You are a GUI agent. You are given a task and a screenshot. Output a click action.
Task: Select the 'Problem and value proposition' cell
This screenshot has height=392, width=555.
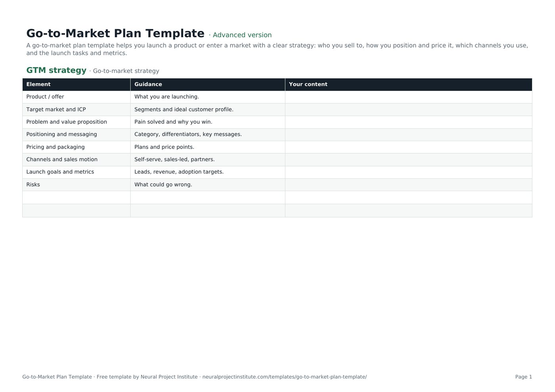[77, 122]
